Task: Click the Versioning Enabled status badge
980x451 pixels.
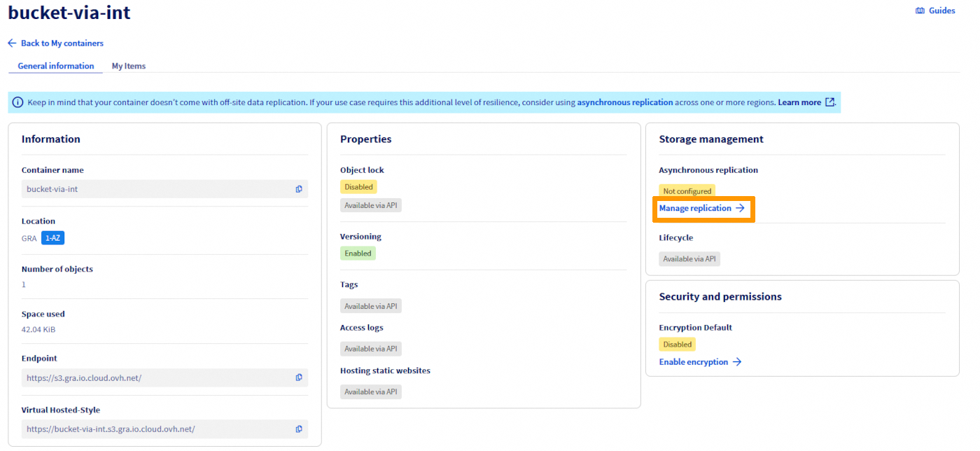Action: coord(358,253)
